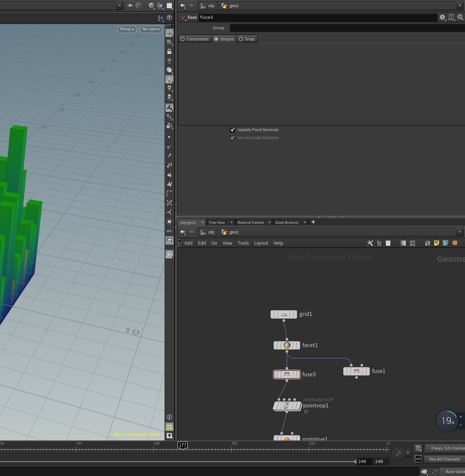
Task: Expand the network path dropdown arrow
Action: pyautogui.click(x=460, y=232)
